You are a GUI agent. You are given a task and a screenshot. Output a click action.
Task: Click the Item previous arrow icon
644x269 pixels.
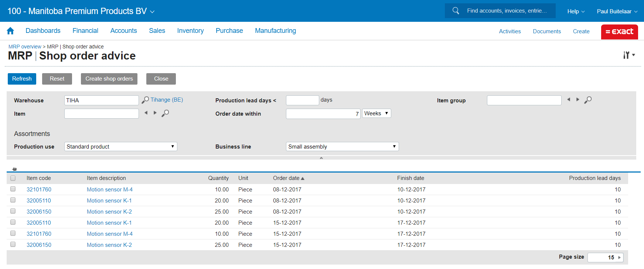coord(146,113)
